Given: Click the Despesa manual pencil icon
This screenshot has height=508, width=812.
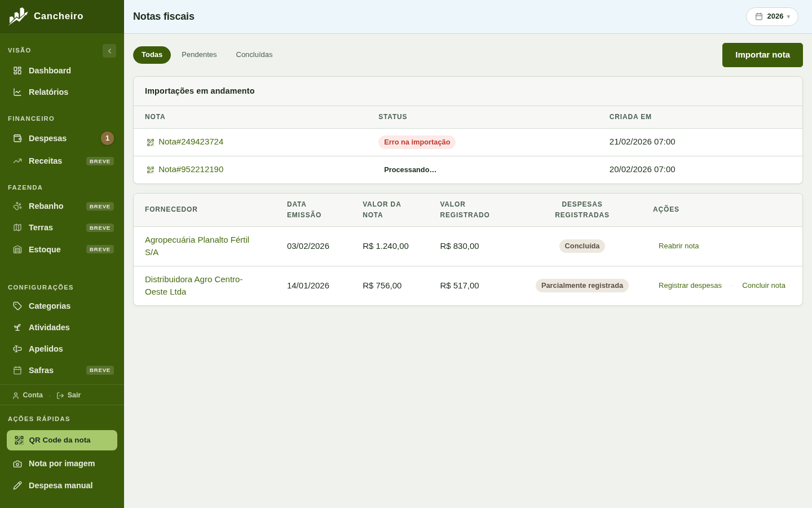Looking at the screenshot, I should (x=17, y=485).
